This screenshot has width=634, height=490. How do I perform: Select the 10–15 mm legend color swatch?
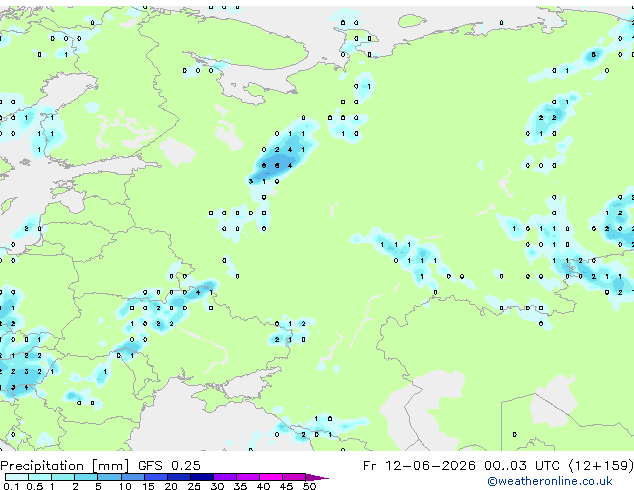(133, 477)
